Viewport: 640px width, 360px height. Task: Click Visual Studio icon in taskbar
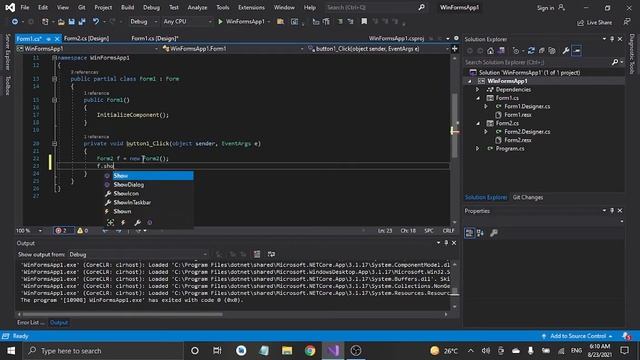333,351
